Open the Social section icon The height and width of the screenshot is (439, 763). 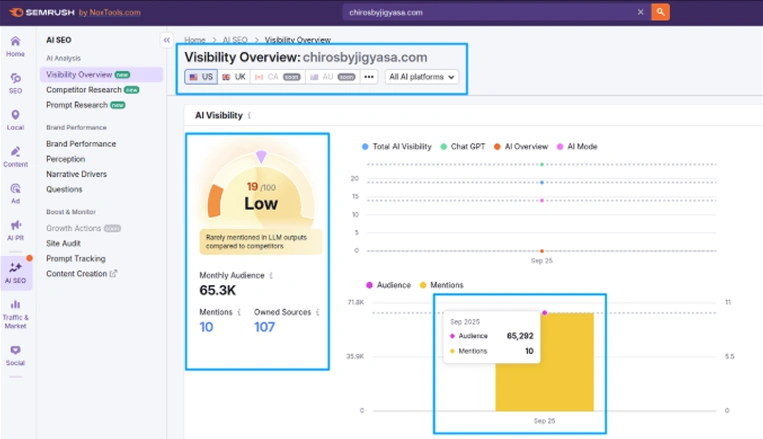(x=15, y=350)
